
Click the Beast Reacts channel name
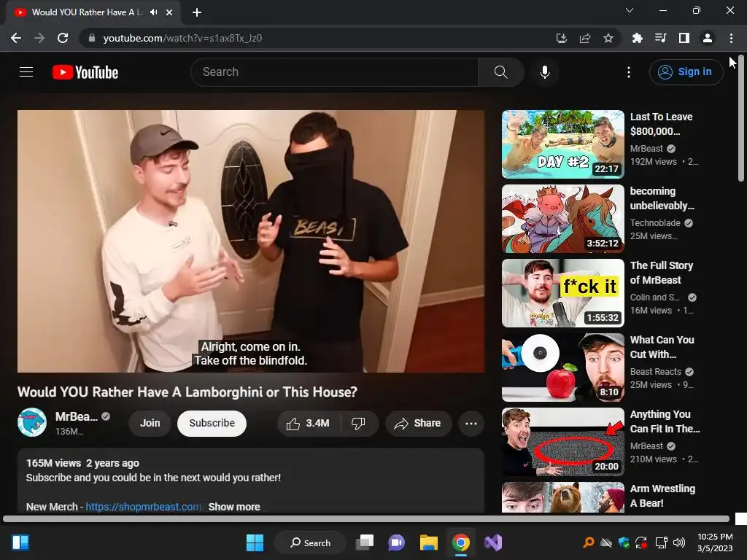[656, 371]
